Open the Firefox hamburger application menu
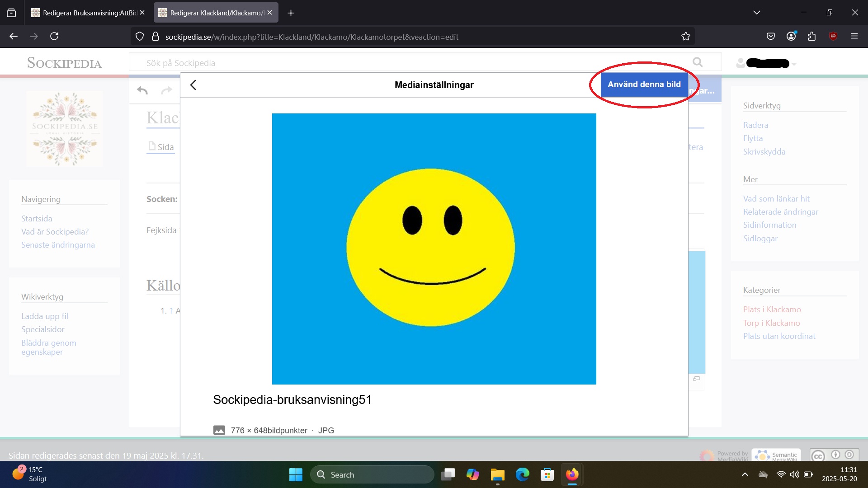Screen dimensions: 868x488 click(x=854, y=36)
